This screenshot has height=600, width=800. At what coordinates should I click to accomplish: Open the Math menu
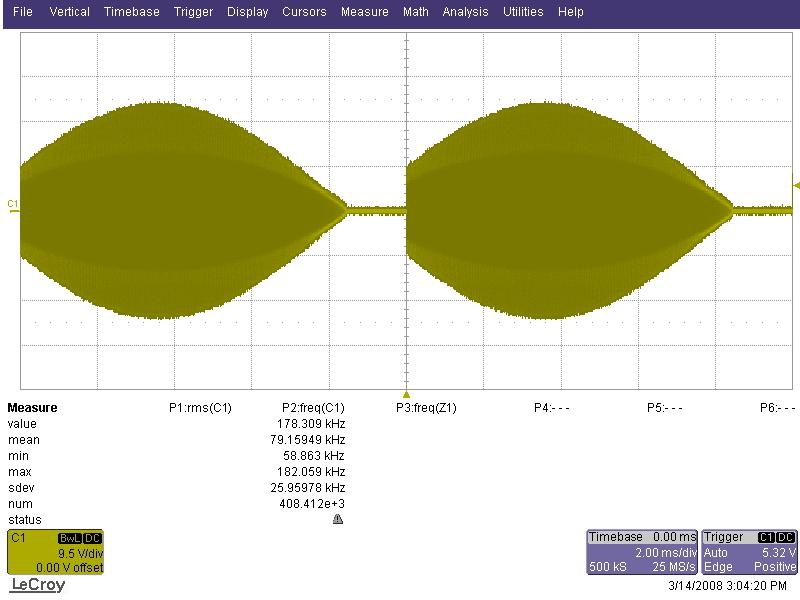pyautogui.click(x=416, y=12)
